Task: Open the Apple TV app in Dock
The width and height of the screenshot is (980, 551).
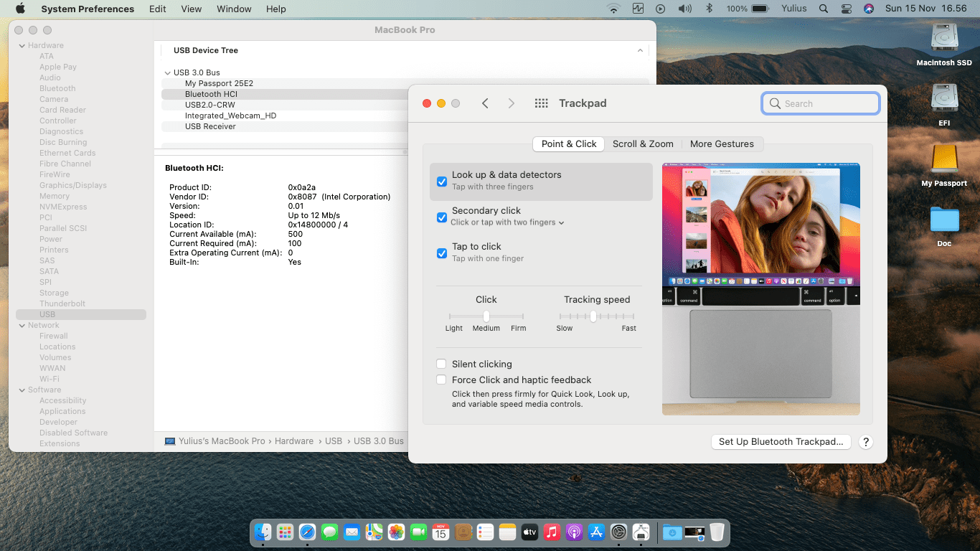Action: coord(529,532)
